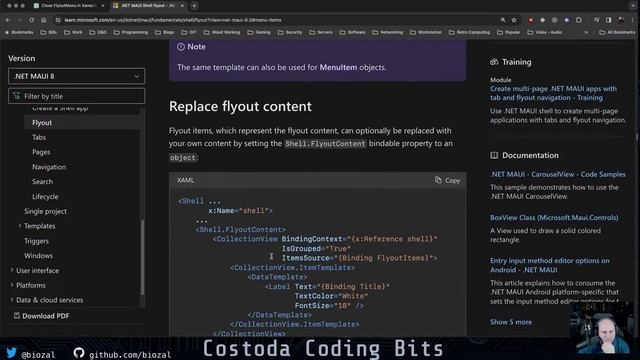The height and width of the screenshot is (360, 640).
Task: Show more bookmarks via the overflow chevron
Action: 586,32
